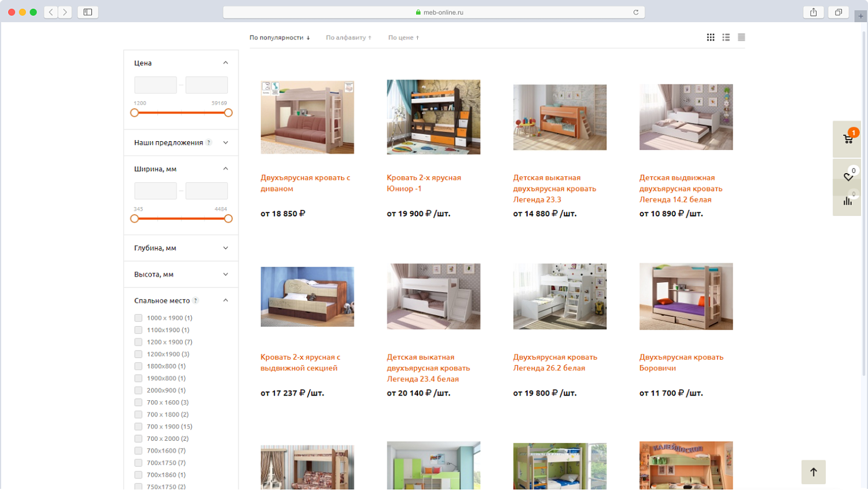Open the shopping cart icon
Viewport: 868px width, 490px height.
[x=847, y=139]
